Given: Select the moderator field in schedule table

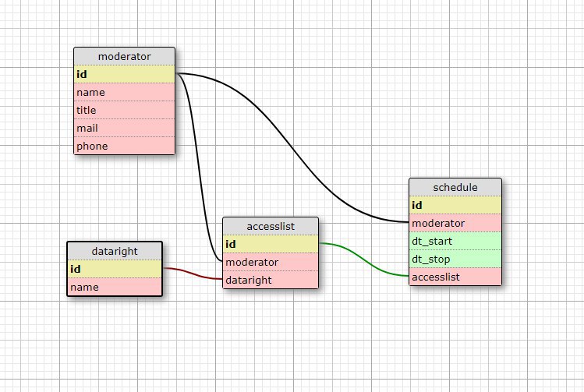Looking at the screenshot, I should click(x=455, y=223).
